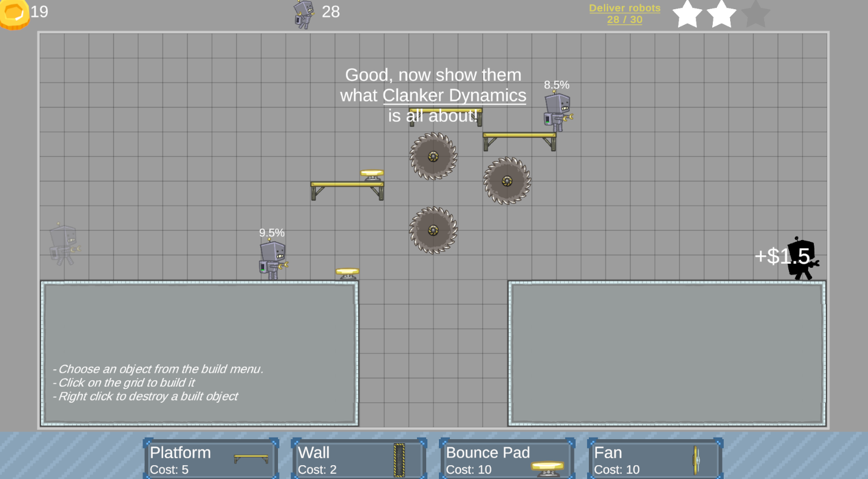Click the platform holding the bounce pad

(347, 190)
